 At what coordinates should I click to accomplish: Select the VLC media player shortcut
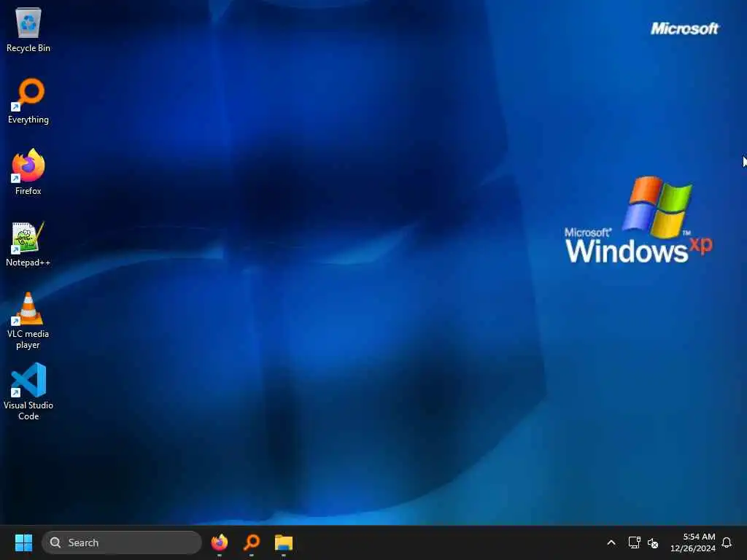28,320
